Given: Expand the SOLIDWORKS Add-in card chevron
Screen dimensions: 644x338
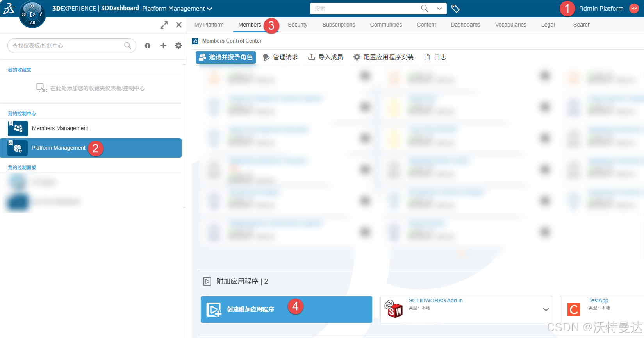Looking at the screenshot, I should coord(546,309).
